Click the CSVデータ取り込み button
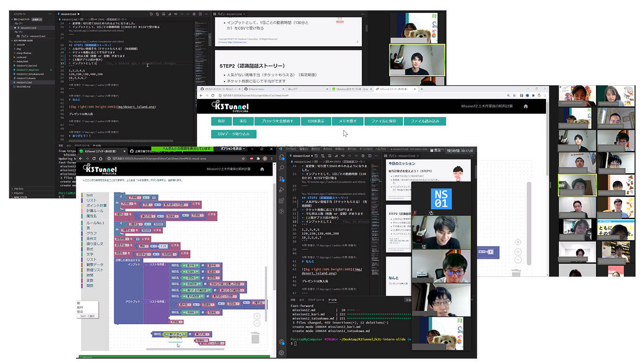This screenshot has height=362, width=644. coord(234,134)
